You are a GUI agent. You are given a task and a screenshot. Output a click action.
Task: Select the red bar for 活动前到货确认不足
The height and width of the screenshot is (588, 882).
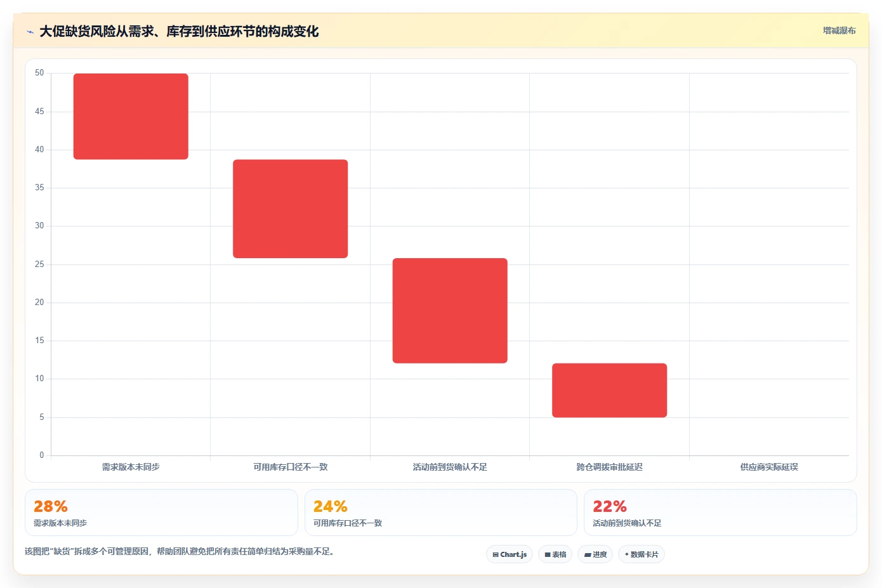pyautogui.click(x=450, y=311)
